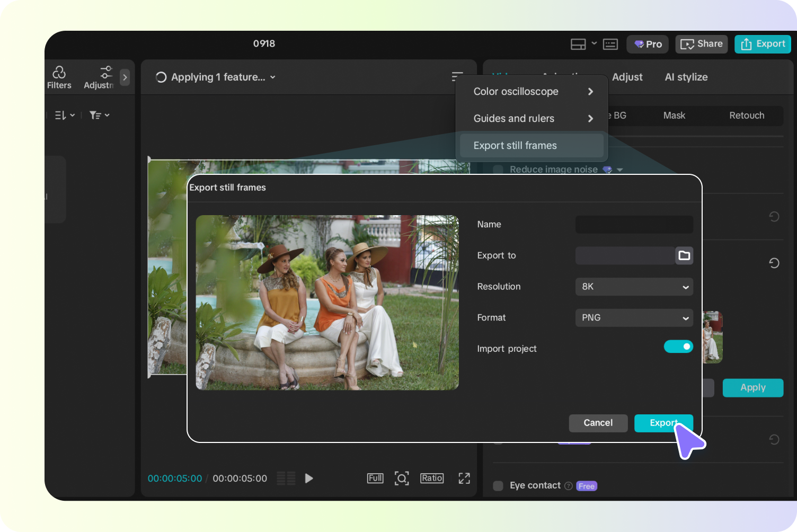Image resolution: width=797 pixels, height=532 pixels.
Task: Open the folder browse icon next to Export to
Action: click(684, 255)
